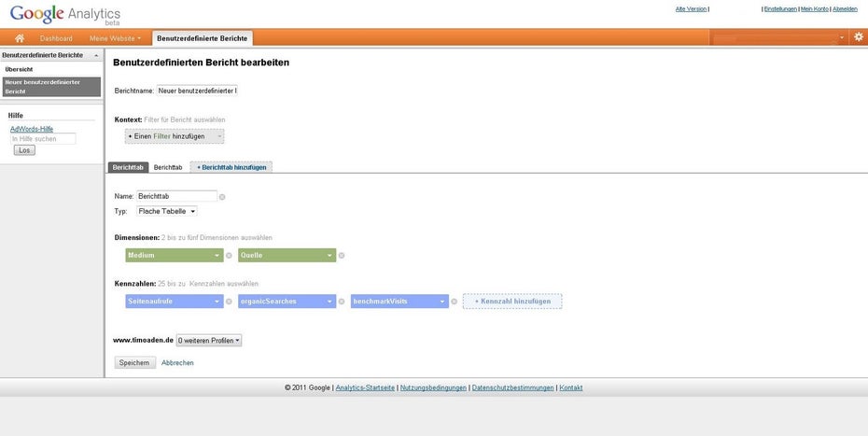
Task: Open the settings gear icon
Action: click(x=858, y=37)
